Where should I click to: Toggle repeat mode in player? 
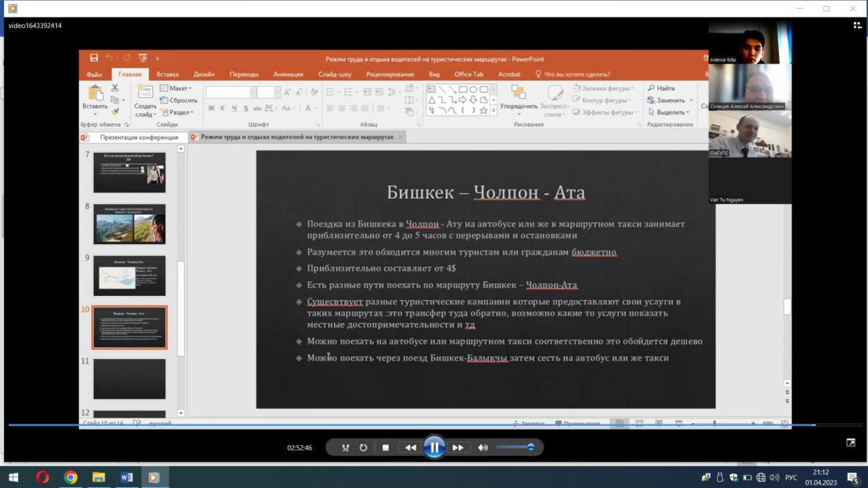click(x=363, y=448)
